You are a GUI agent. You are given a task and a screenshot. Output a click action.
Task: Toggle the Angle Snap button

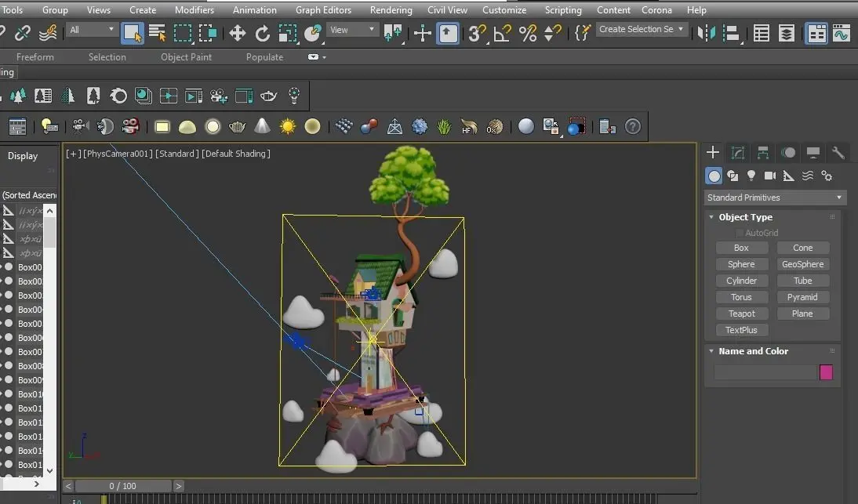[x=502, y=34]
